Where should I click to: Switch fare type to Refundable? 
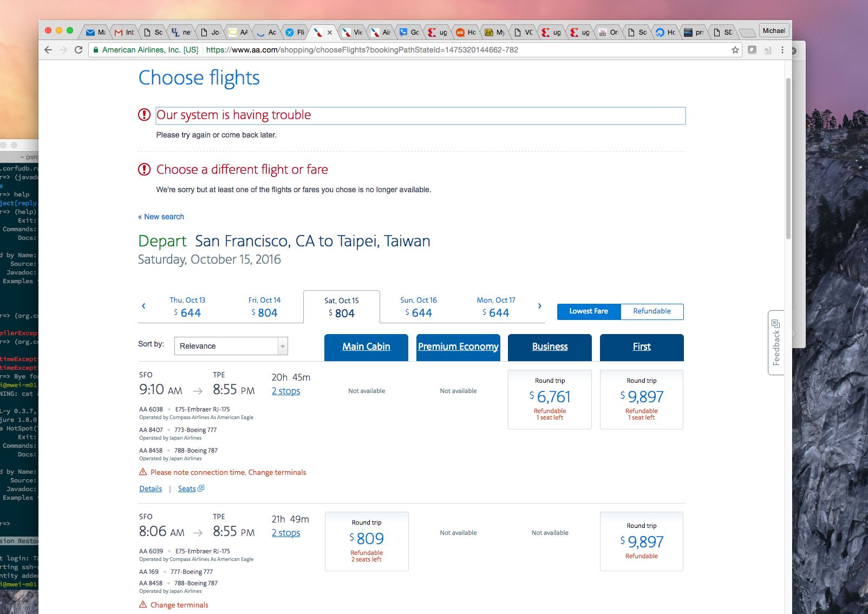[x=652, y=311]
